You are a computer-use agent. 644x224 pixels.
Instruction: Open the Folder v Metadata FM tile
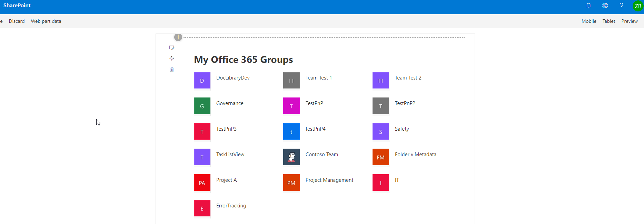click(381, 157)
